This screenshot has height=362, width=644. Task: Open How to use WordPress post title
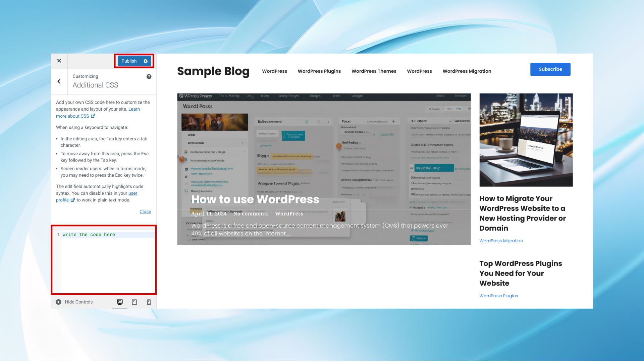[255, 199]
